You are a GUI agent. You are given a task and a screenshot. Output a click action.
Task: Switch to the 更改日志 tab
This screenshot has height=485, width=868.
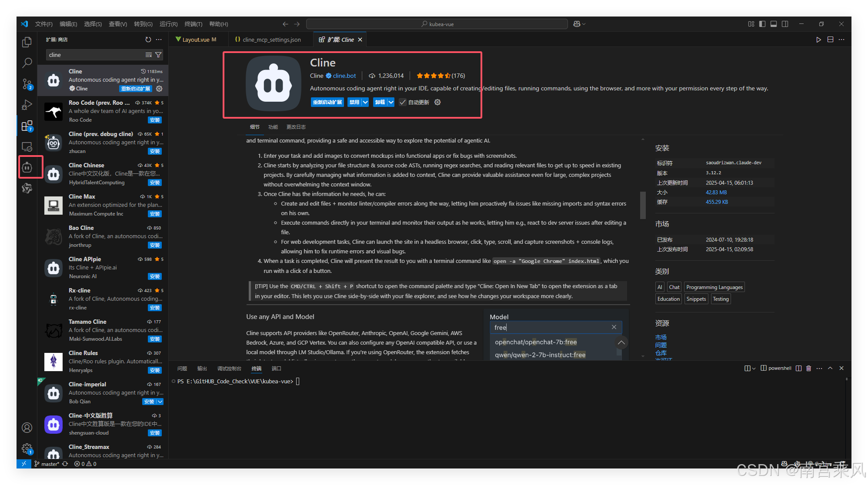pyautogui.click(x=296, y=127)
